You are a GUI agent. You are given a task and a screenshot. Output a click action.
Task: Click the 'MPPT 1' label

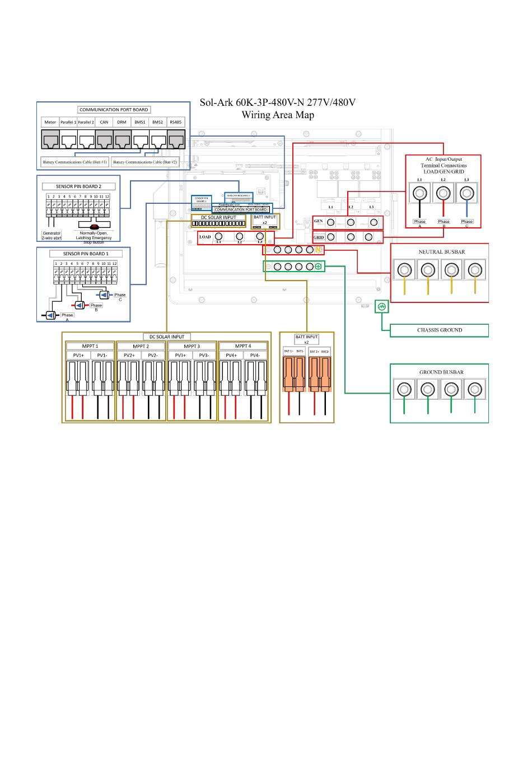[90, 346]
